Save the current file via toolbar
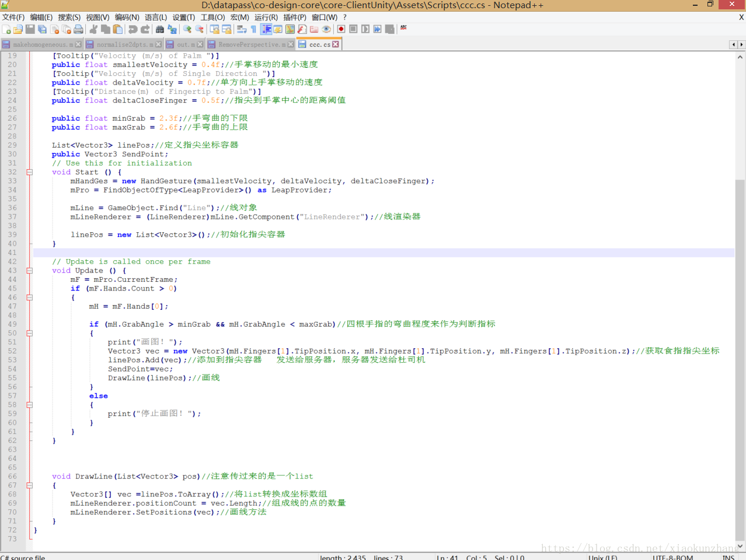The image size is (746, 560). (30, 29)
